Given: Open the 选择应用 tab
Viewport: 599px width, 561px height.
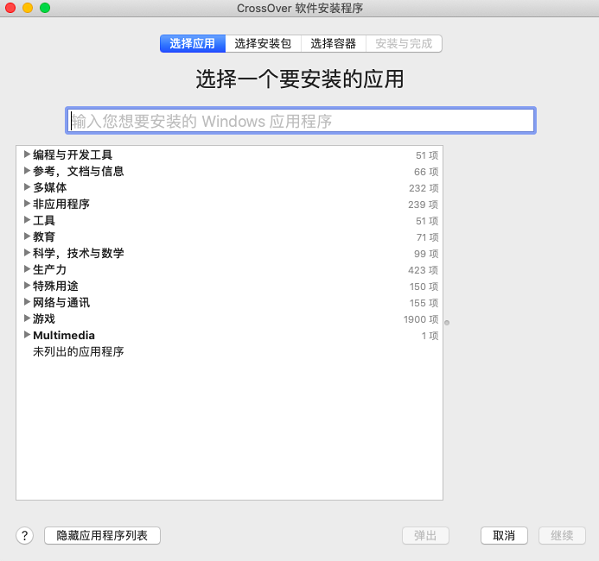Looking at the screenshot, I should pos(193,44).
